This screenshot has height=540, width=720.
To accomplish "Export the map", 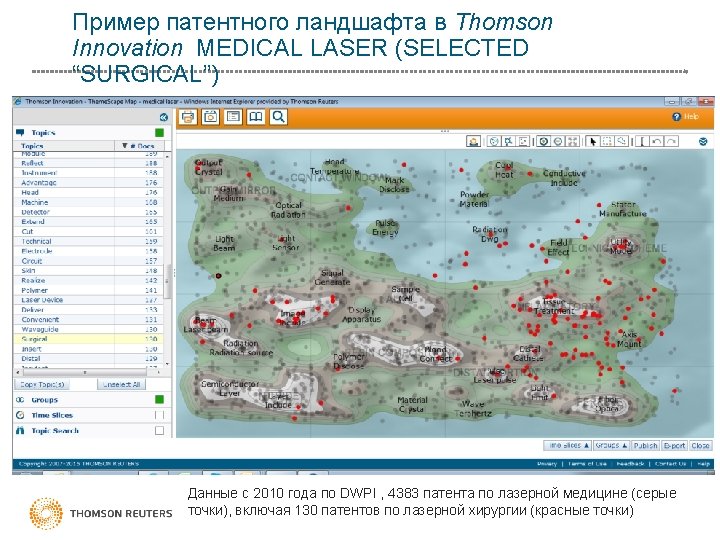I will tap(675, 445).
